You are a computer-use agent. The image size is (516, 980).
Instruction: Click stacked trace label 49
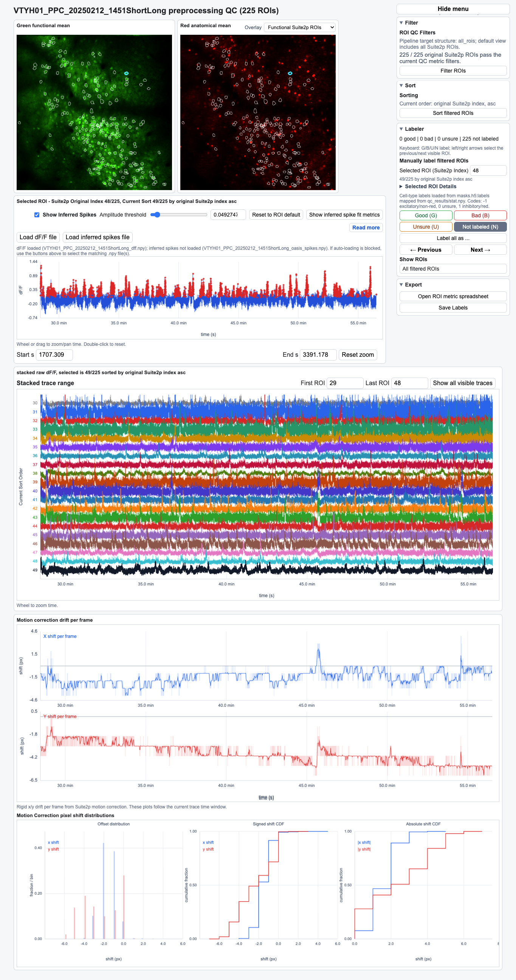tap(35, 570)
